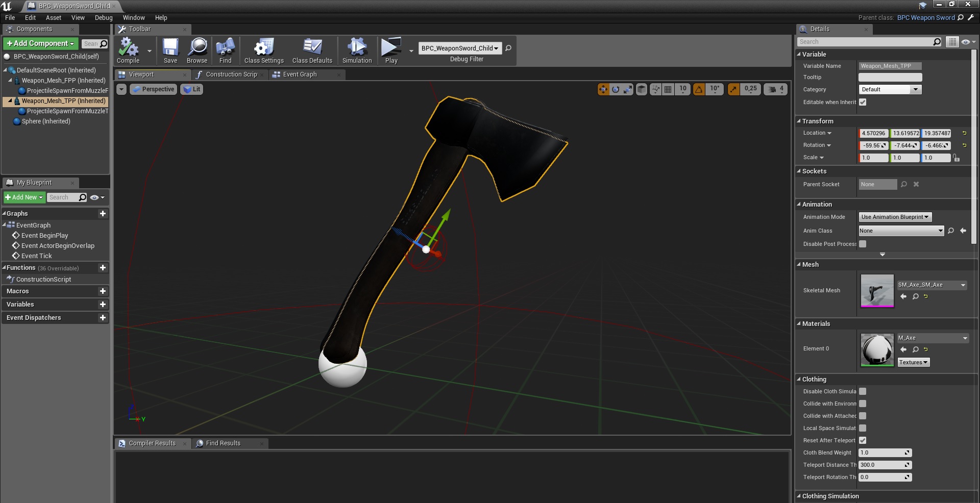Image resolution: width=980 pixels, height=503 pixels.
Task: Open the Asset menu
Action: click(53, 18)
